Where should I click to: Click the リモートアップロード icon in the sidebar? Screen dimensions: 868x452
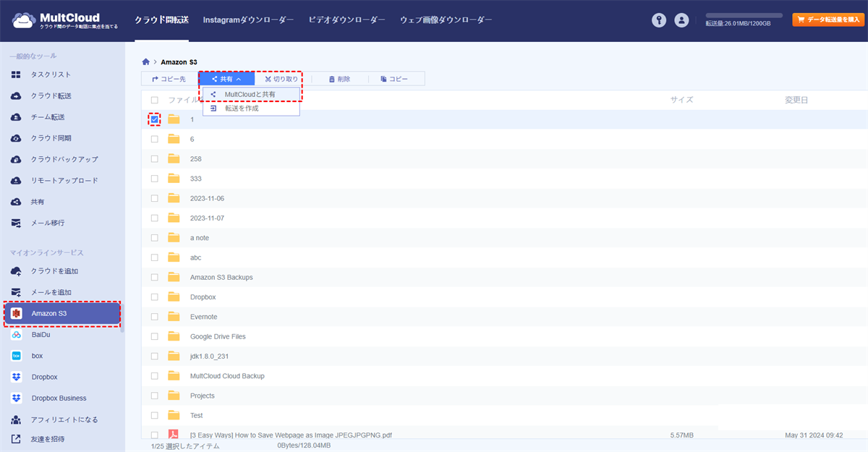[16, 181]
